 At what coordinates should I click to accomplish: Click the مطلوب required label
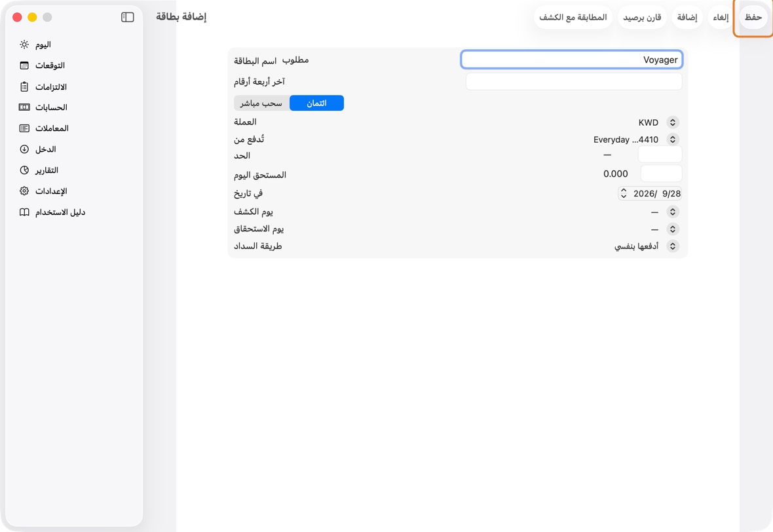pyautogui.click(x=295, y=60)
